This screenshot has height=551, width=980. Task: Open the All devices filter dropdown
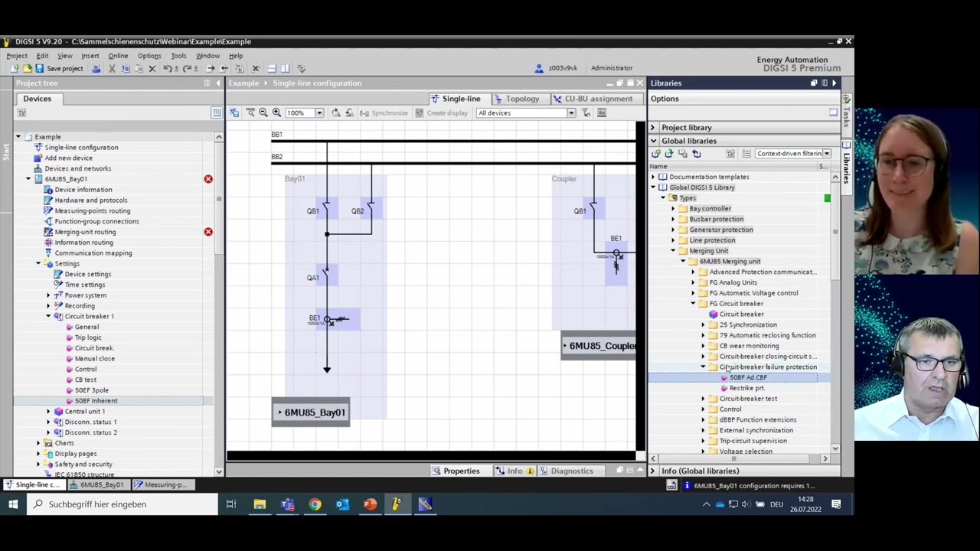(570, 113)
